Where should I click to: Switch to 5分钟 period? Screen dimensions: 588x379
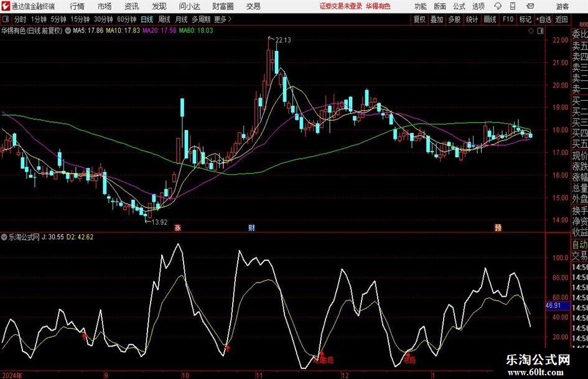click(x=58, y=19)
